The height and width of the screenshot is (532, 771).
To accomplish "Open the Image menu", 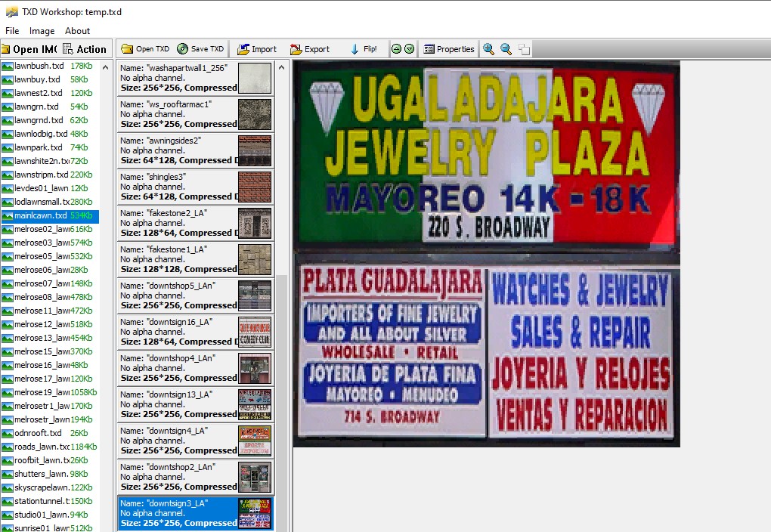I will pyautogui.click(x=42, y=30).
